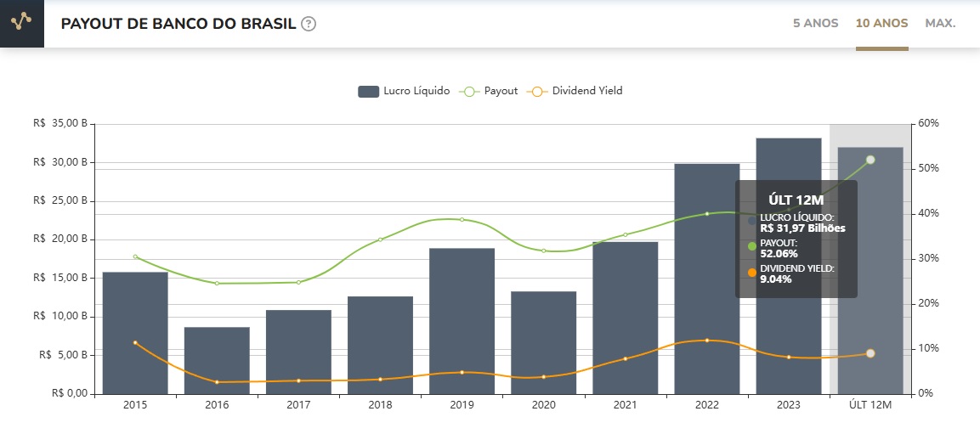980x445 pixels.
Task: Click the Dividend Yield point for 2019
Action: [462, 373]
